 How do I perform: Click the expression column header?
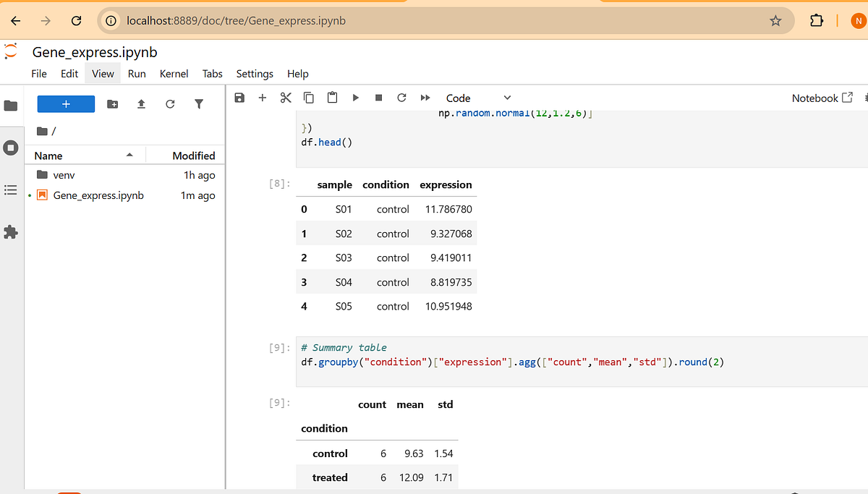(446, 184)
